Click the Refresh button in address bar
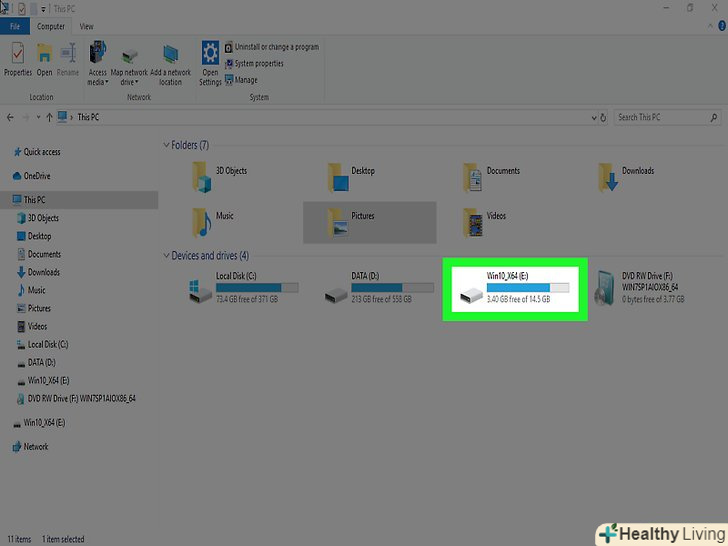The image size is (728, 546). pos(603,118)
